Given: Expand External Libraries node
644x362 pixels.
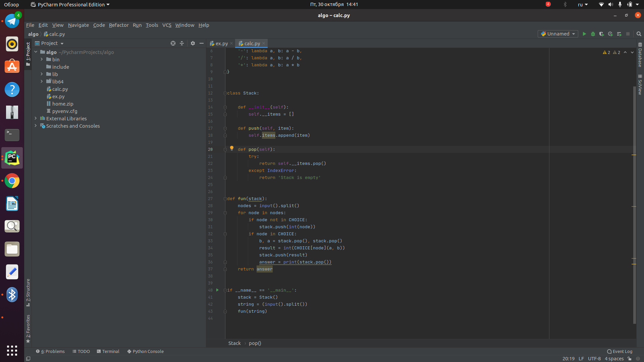Looking at the screenshot, I should point(36,118).
